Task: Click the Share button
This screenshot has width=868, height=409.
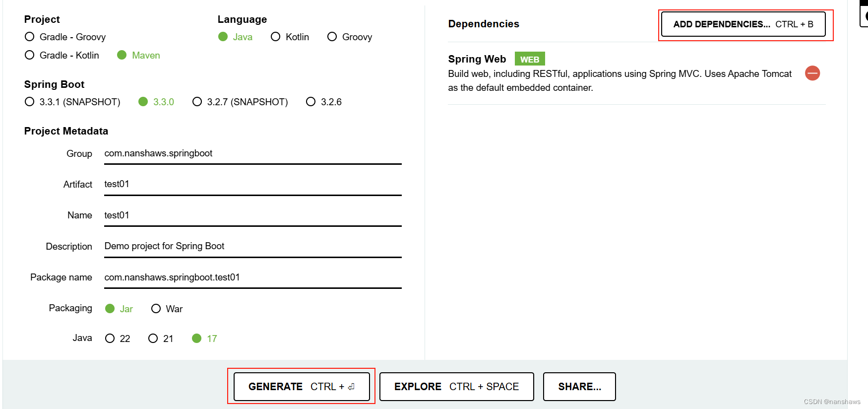Action: [579, 387]
